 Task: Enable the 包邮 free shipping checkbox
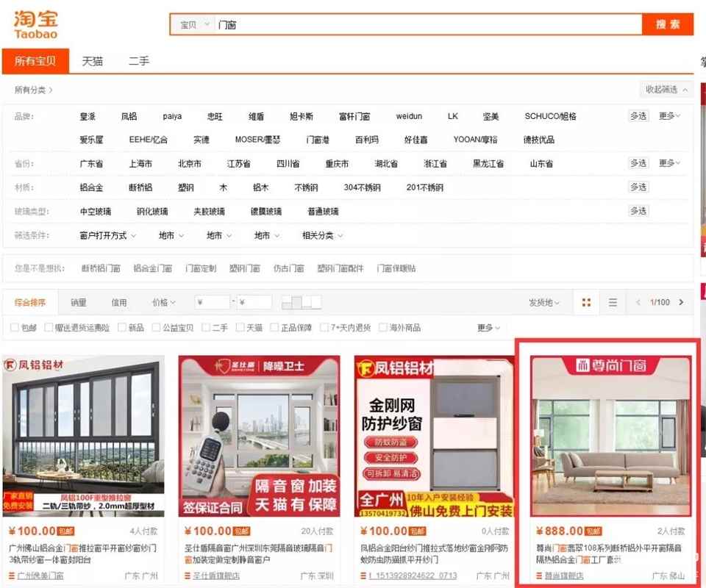click(x=15, y=328)
